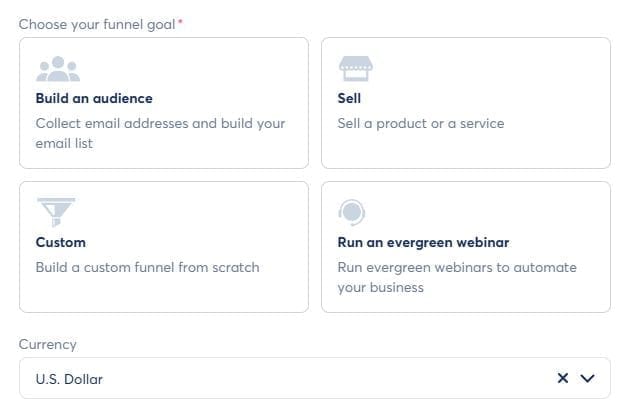The image size is (640, 417).
Task: Click the Run an evergreen webinar title
Action: [424, 242]
